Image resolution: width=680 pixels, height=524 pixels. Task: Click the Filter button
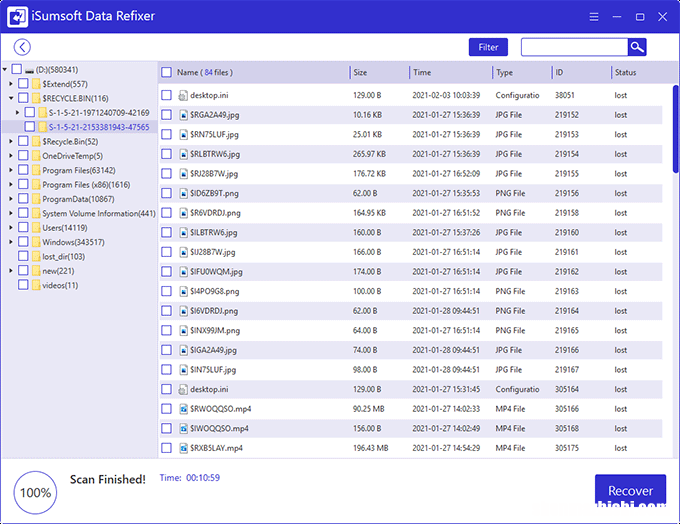pos(488,47)
